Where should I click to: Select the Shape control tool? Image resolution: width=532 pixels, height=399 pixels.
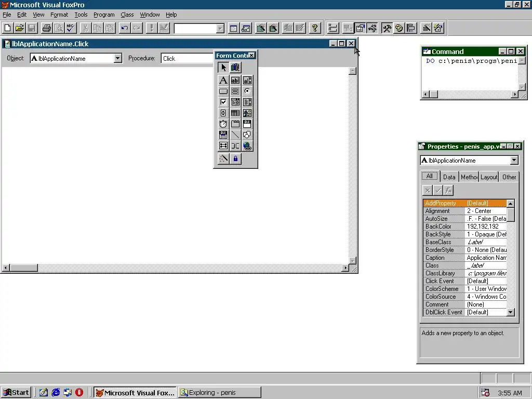(x=247, y=135)
